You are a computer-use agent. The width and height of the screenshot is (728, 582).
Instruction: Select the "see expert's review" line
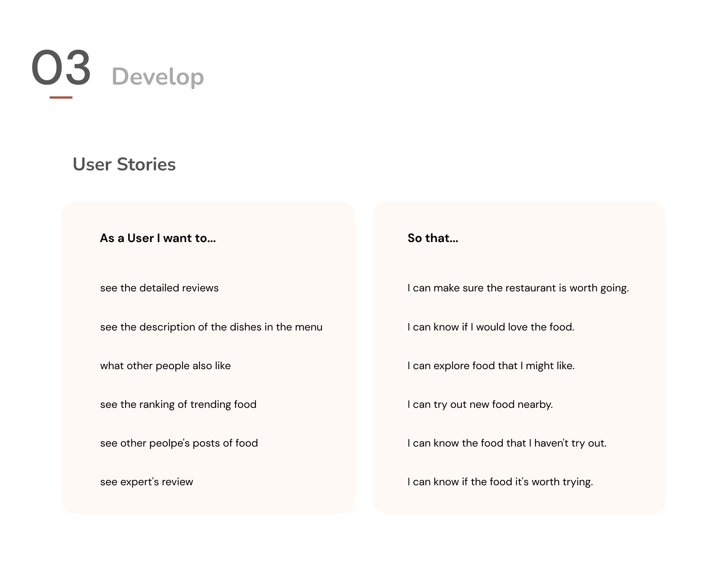tap(146, 482)
